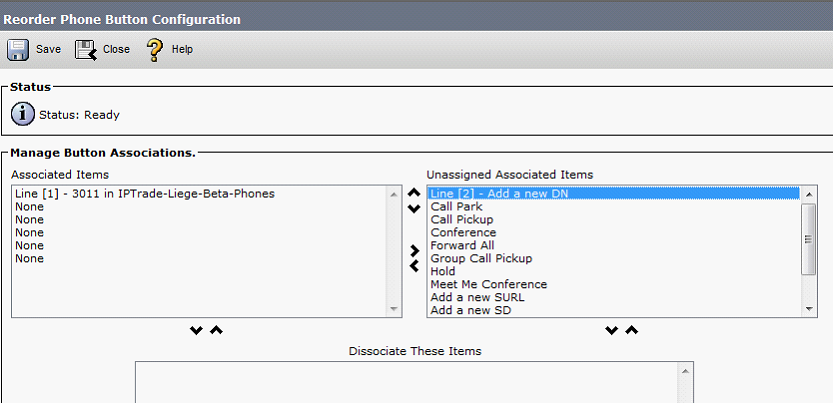Click up arrow below Associated Items list
The width and height of the screenshot is (834, 404).
click(216, 330)
